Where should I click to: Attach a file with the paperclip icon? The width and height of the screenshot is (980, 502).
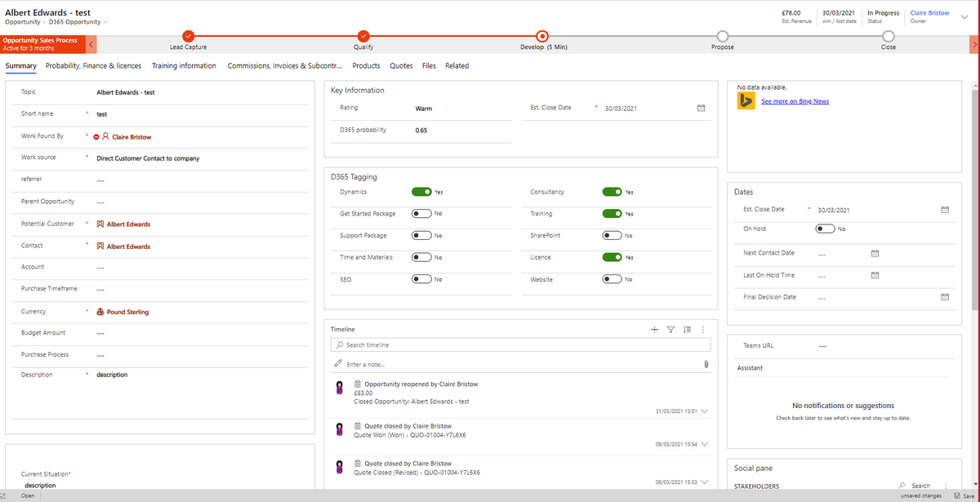[x=706, y=365]
